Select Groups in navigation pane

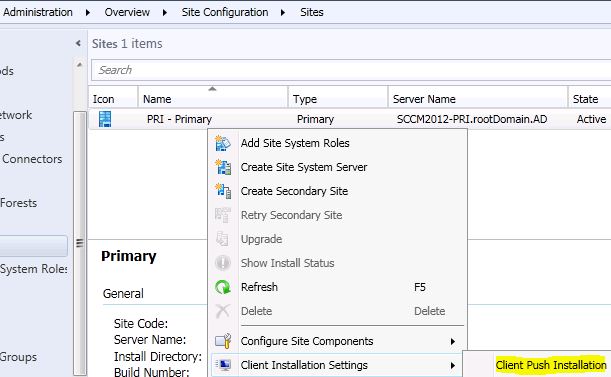19,357
